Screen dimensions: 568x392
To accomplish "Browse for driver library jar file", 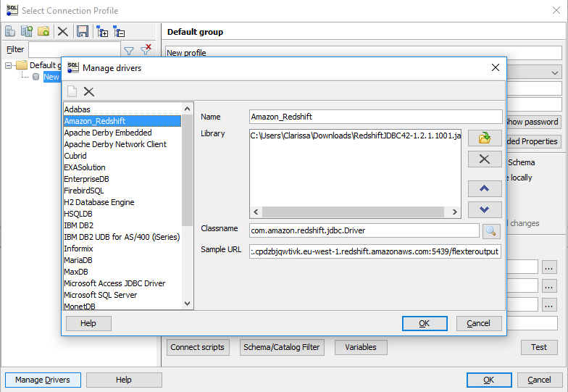I will click(485, 138).
